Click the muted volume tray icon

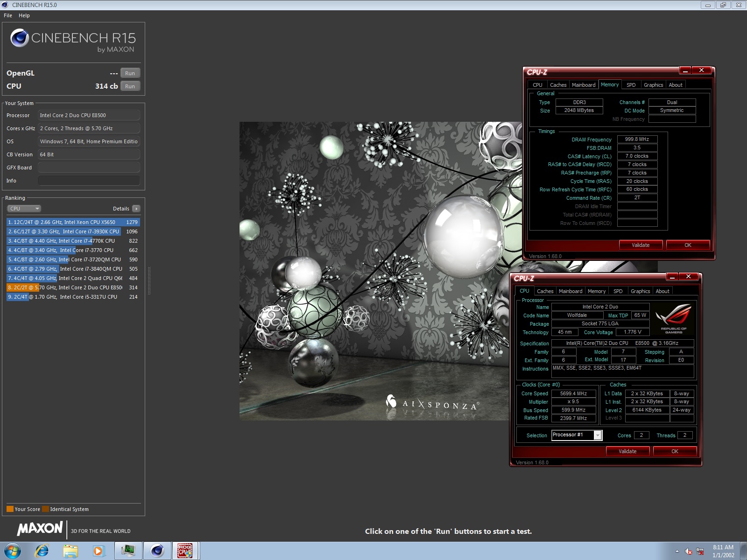click(689, 552)
